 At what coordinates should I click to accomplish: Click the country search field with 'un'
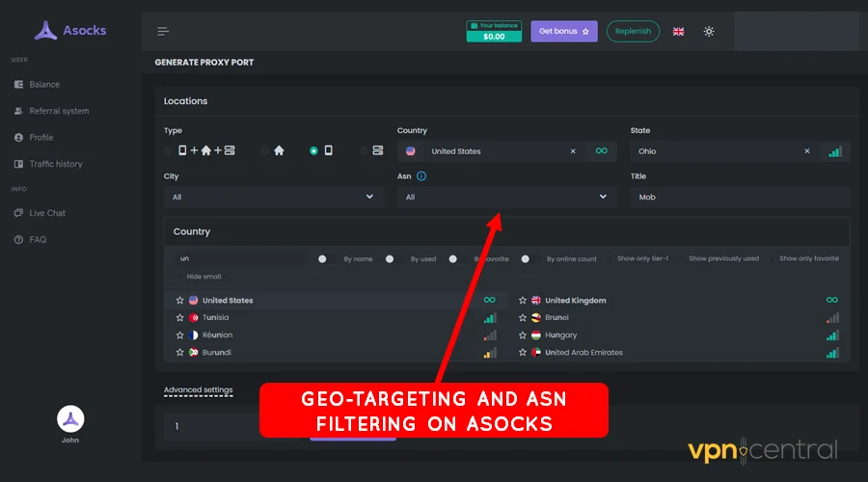click(241, 258)
